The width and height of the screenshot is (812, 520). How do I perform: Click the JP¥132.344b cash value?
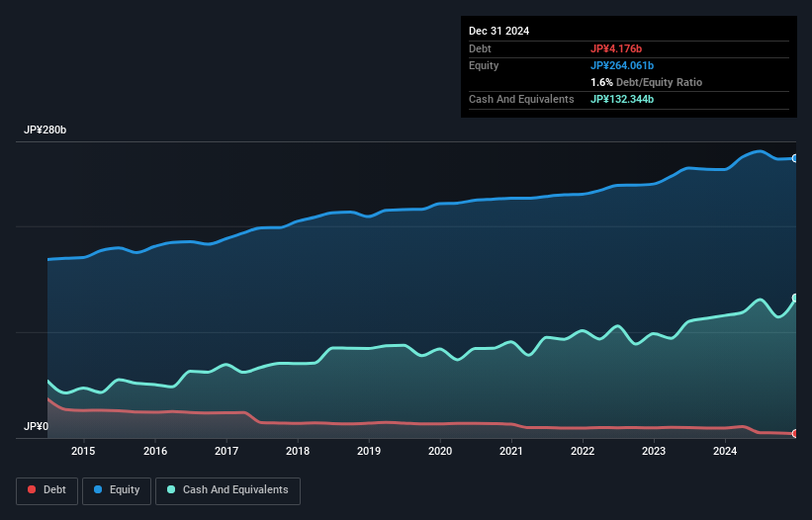[622, 99]
